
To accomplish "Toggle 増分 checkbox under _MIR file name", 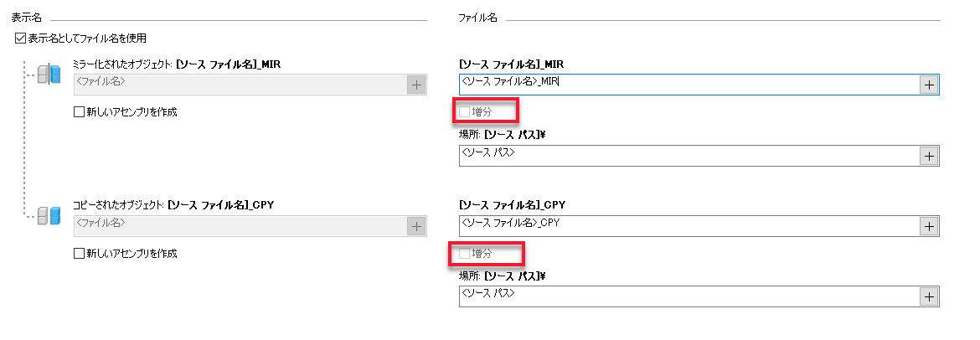I will click(466, 111).
